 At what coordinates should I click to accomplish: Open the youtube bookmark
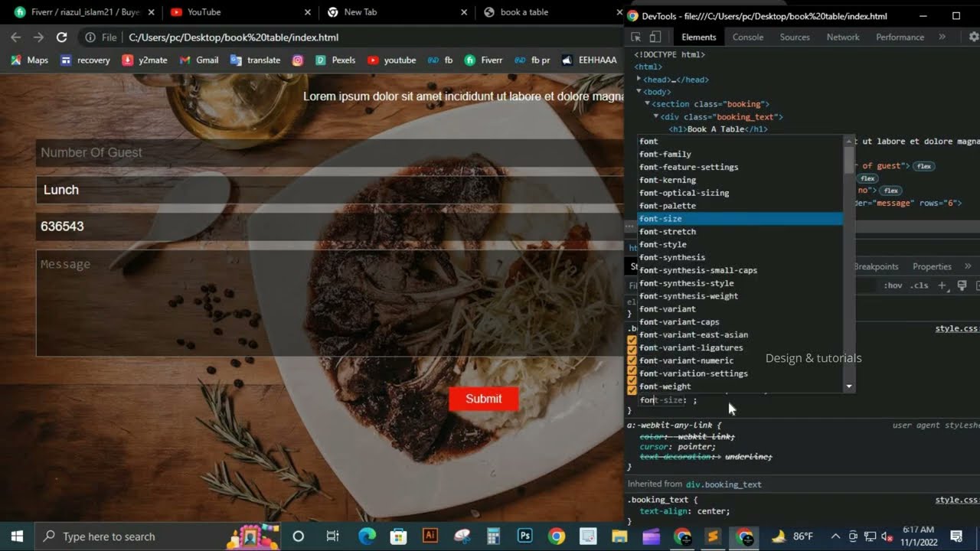click(391, 60)
